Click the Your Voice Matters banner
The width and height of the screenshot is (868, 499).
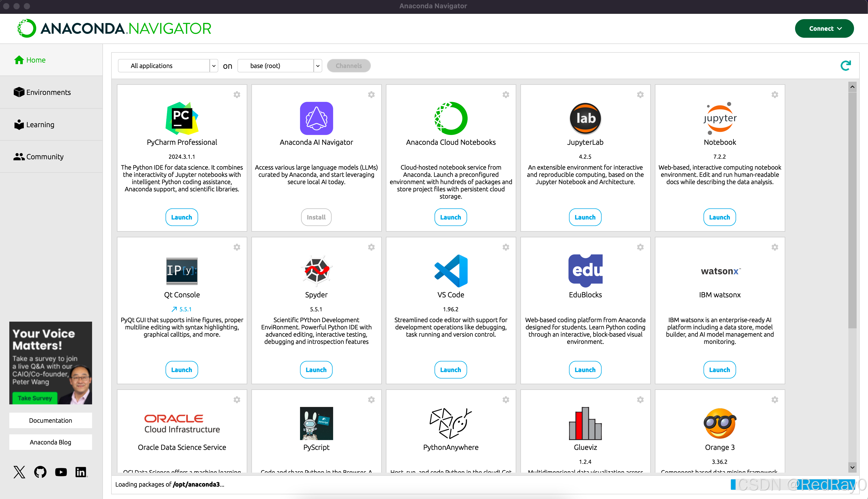(x=50, y=362)
